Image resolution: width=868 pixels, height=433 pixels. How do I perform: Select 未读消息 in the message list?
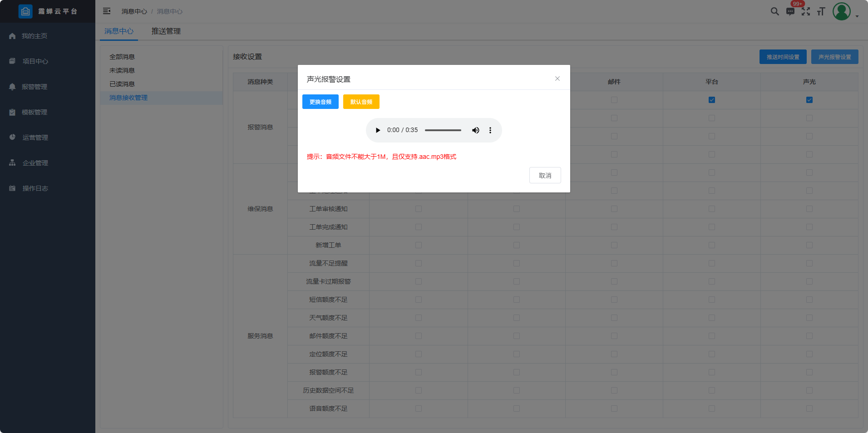coord(122,70)
